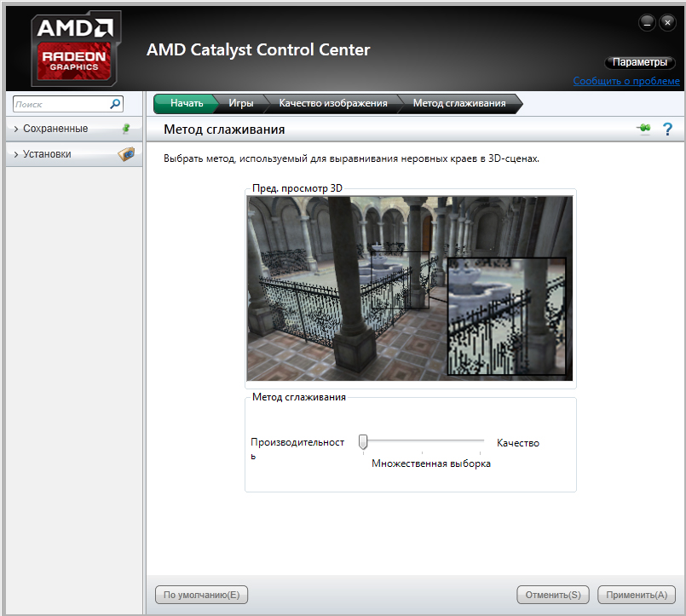Image resolution: width=686 pixels, height=616 pixels.
Task: Click the Производительность label
Action: 297,448
